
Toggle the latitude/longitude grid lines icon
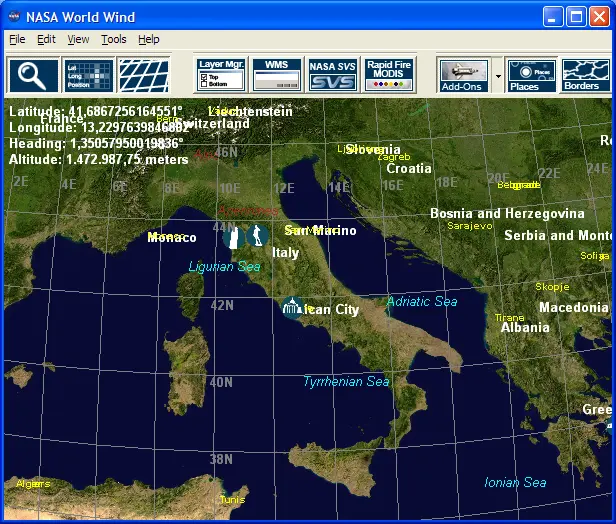click(x=144, y=75)
